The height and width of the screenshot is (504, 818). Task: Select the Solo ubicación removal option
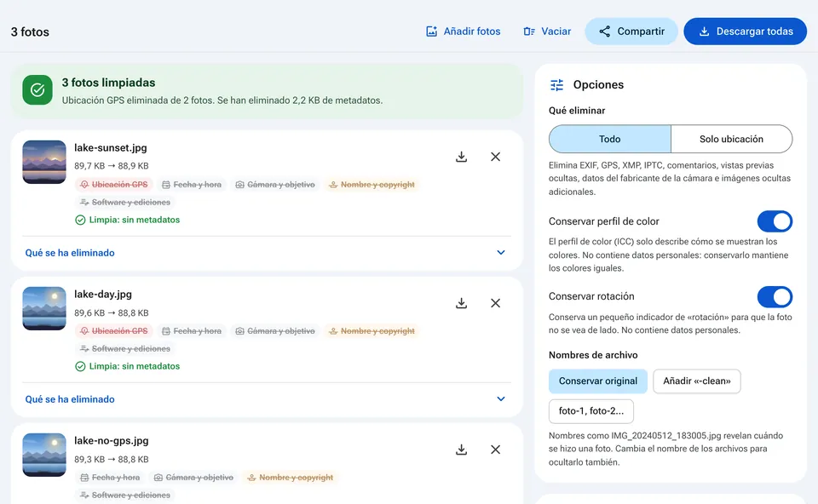[731, 139]
